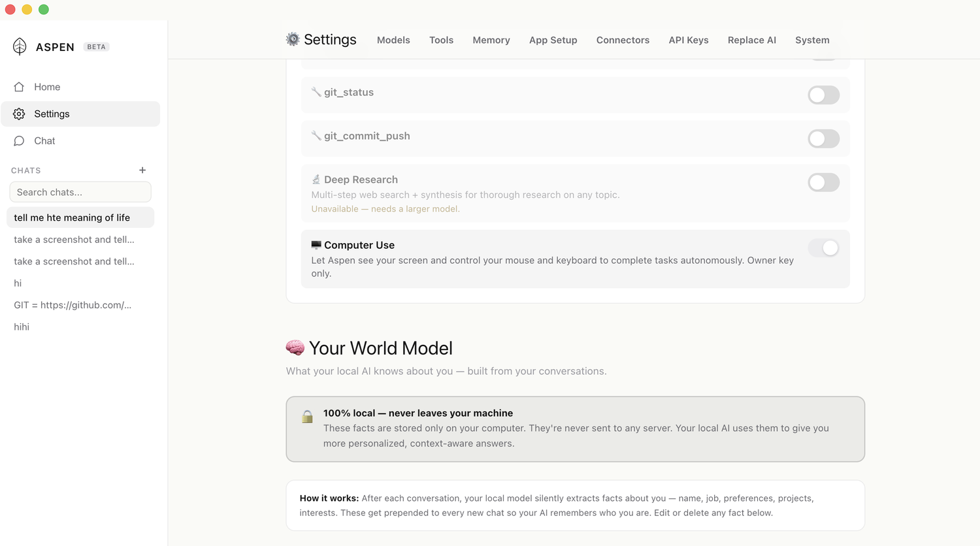Image resolution: width=980 pixels, height=546 pixels.
Task: Click '100% local — never leaves your machine' text
Action: coord(418,413)
